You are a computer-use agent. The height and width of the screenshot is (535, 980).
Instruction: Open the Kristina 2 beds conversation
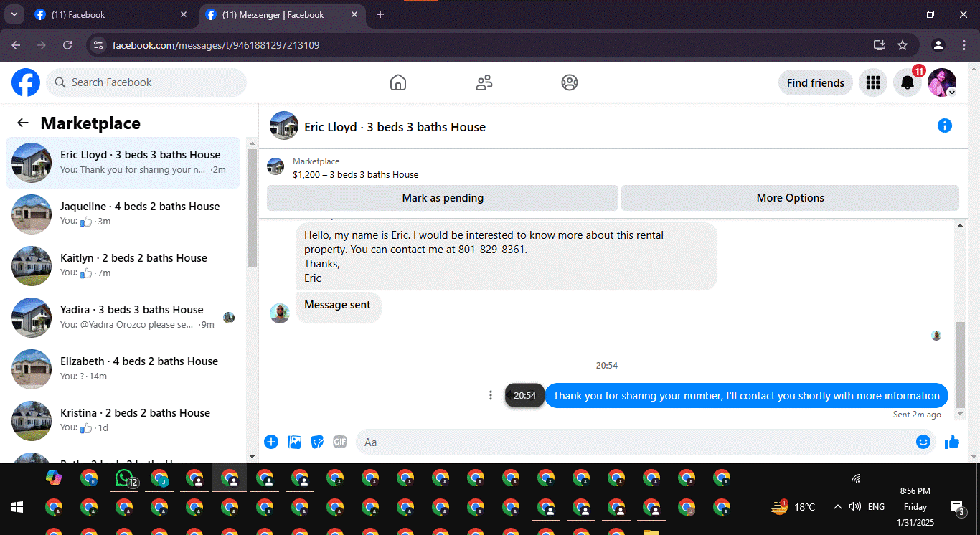[123, 421]
